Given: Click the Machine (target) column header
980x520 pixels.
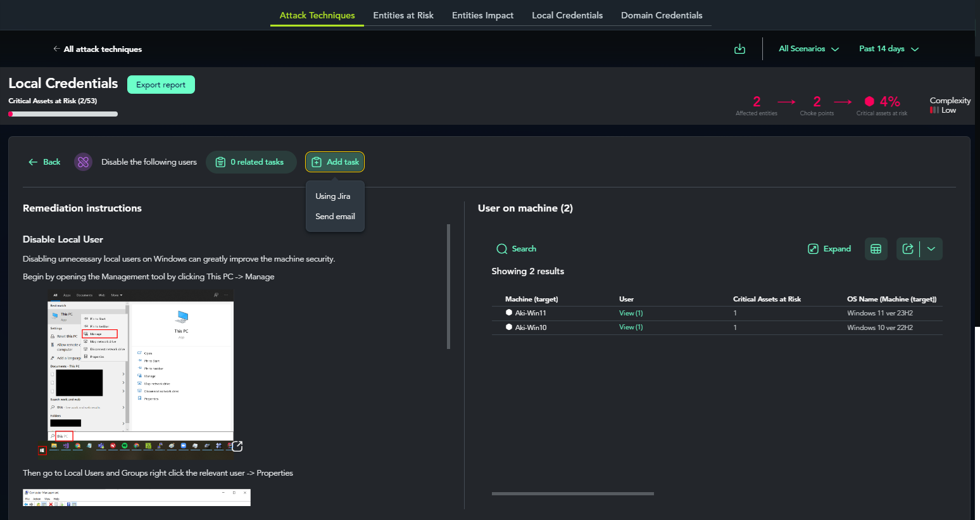Looking at the screenshot, I should coord(532,299).
